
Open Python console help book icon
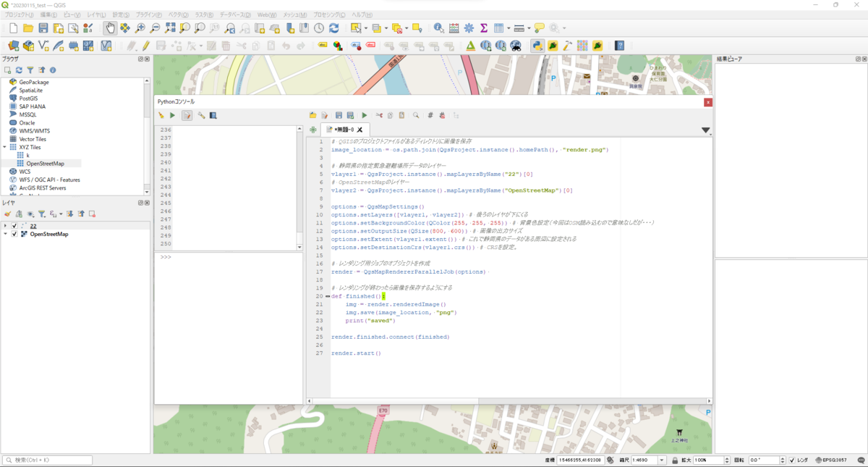[213, 115]
